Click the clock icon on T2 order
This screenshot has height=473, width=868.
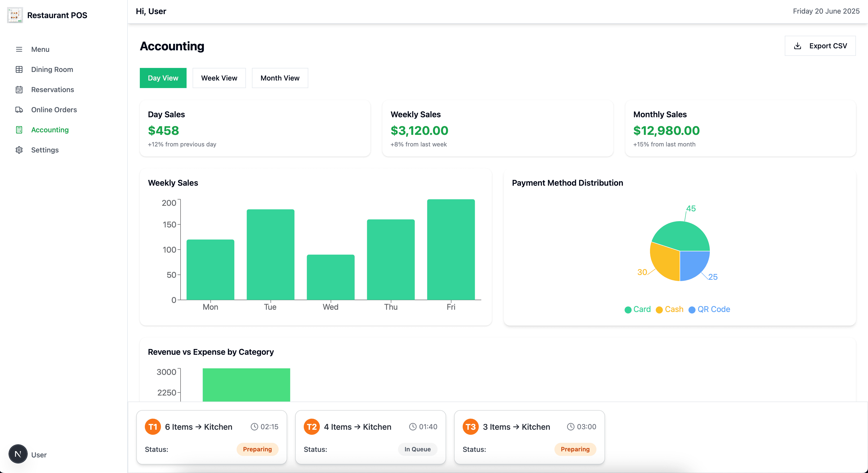[413, 427]
